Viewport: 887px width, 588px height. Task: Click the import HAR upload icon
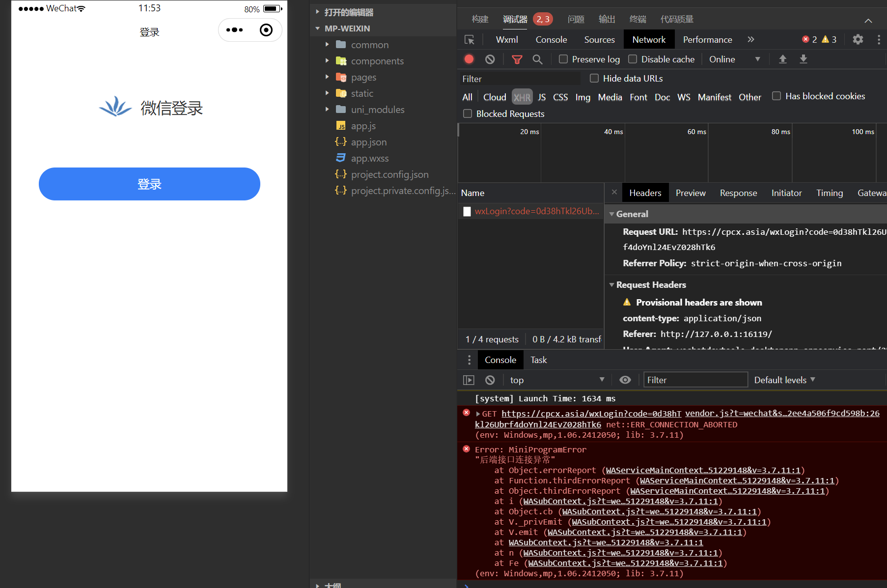783,59
